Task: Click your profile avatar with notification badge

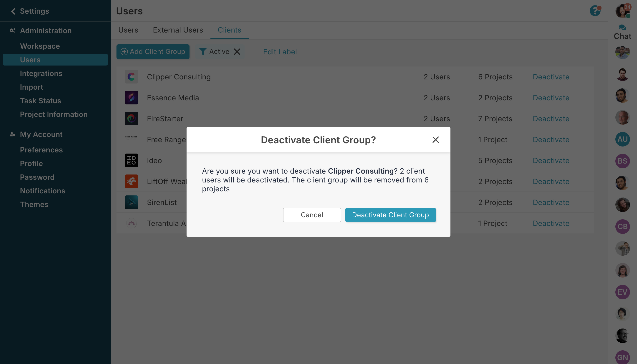Action: click(622, 11)
